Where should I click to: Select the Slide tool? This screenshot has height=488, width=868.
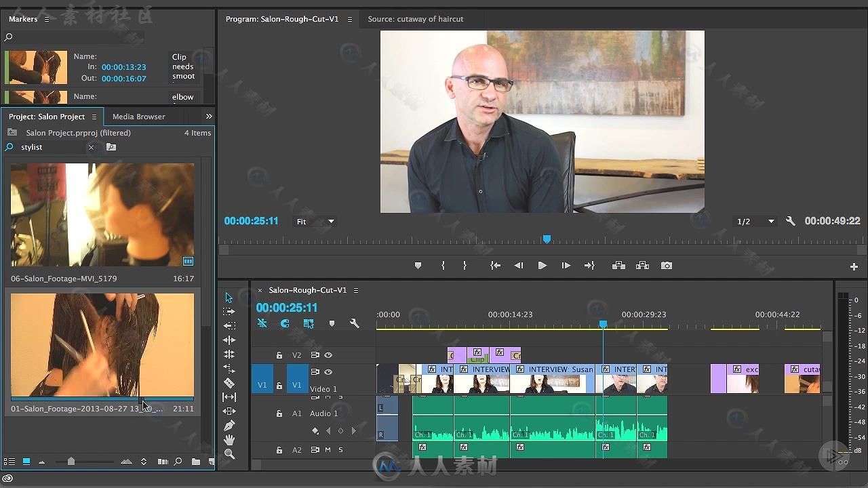229,411
